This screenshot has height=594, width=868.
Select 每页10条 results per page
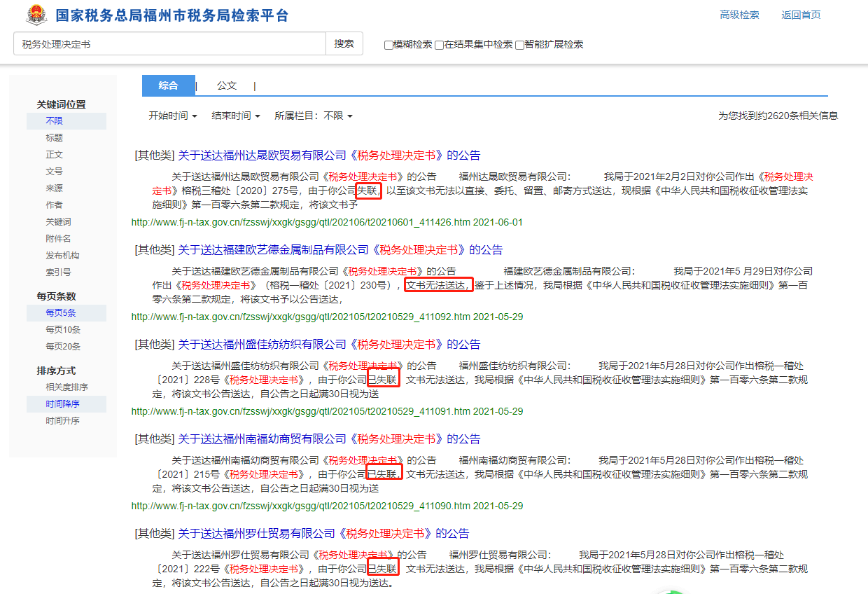click(x=63, y=330)
